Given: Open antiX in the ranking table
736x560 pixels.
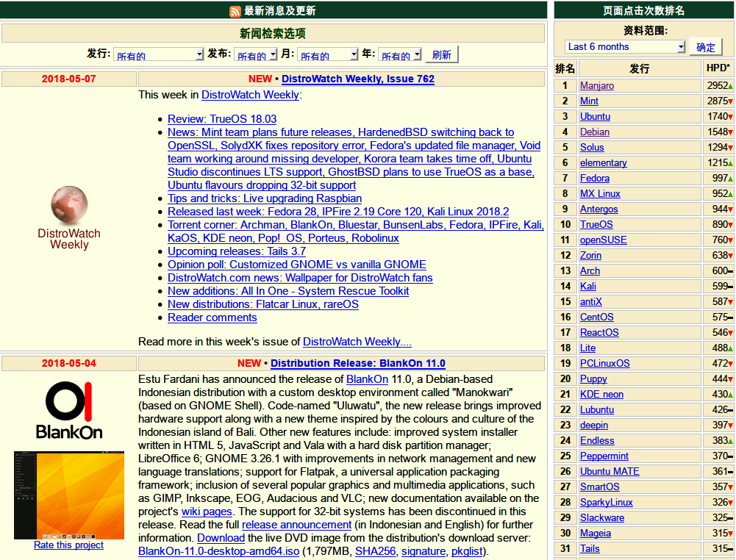Looking at the screenshot, I should pos(591,302).
